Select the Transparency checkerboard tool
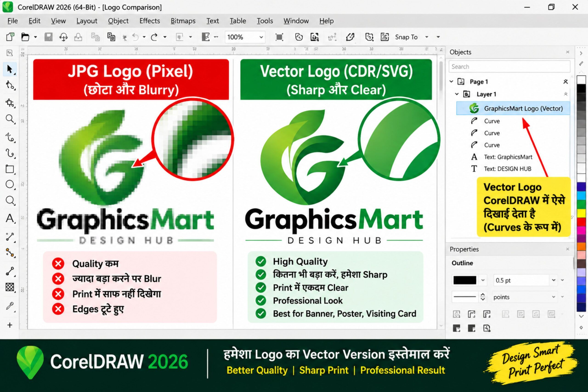 click(x=10, y=287)
